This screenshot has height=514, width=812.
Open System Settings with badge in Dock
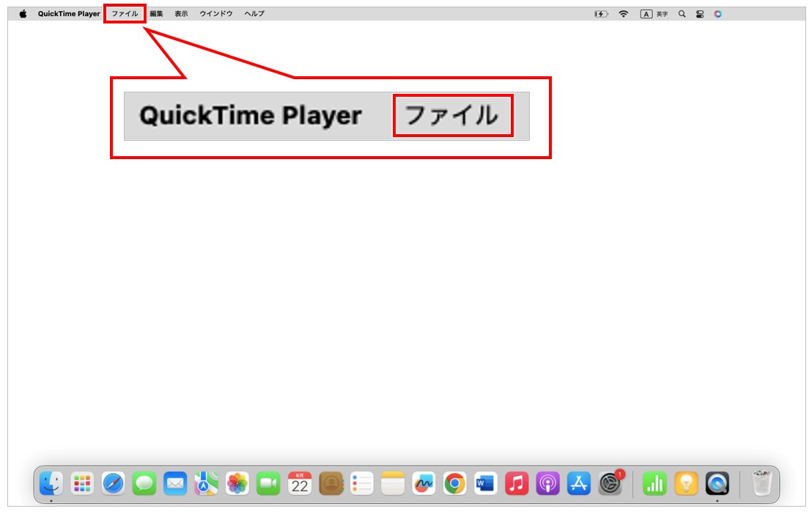610,483
